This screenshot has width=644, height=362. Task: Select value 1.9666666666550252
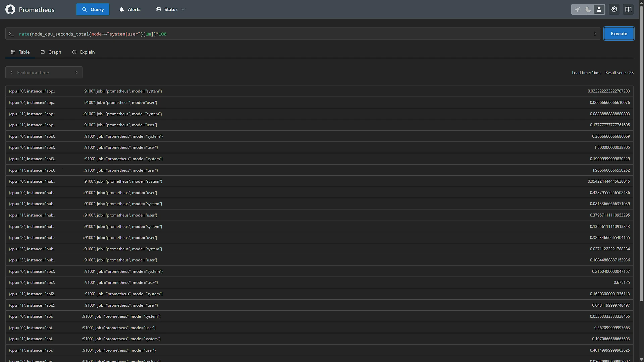(611, 170)
